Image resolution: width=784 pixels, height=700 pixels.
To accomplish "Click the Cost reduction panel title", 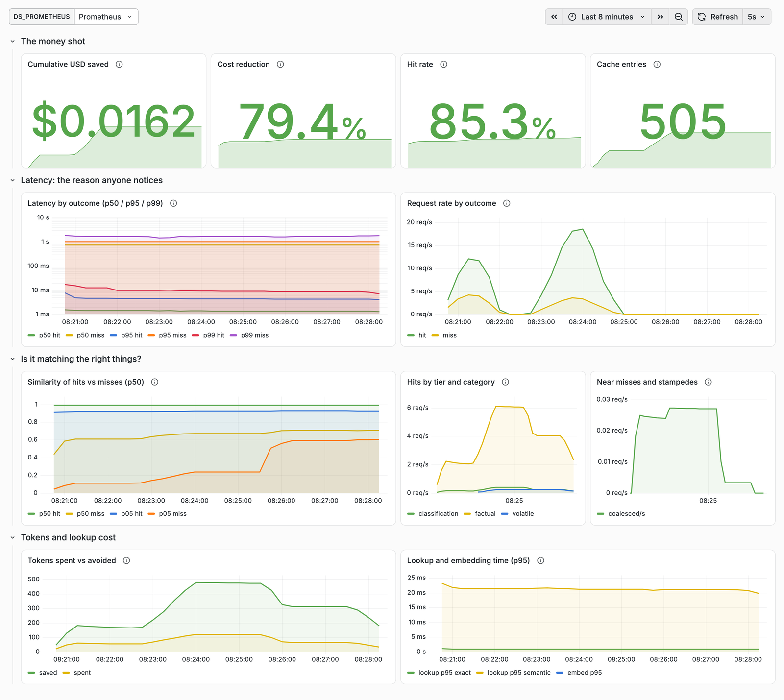I will [x=244, y=64].
